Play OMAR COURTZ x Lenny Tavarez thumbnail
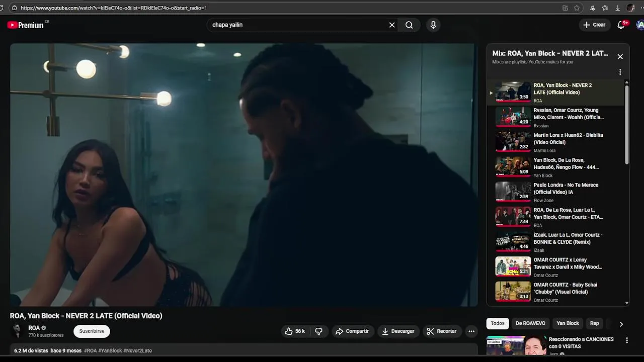The image size is (644, 362). (513, 266)
